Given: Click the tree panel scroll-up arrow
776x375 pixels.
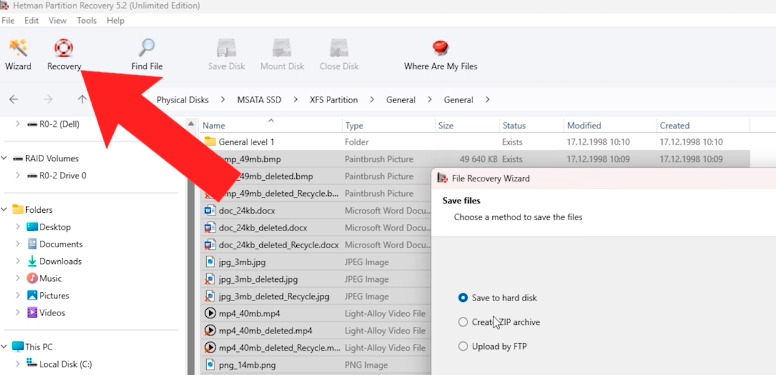Looking at the screenshot, I should (192, 124).
